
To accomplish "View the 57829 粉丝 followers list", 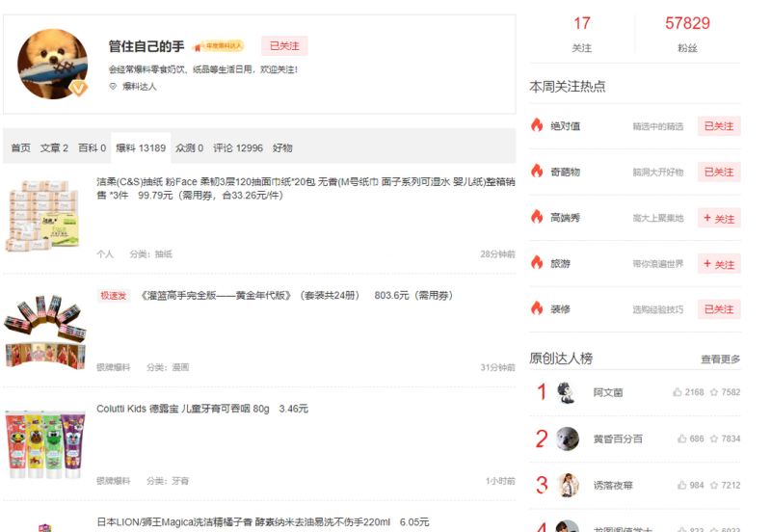I will (x=687, y=34).
